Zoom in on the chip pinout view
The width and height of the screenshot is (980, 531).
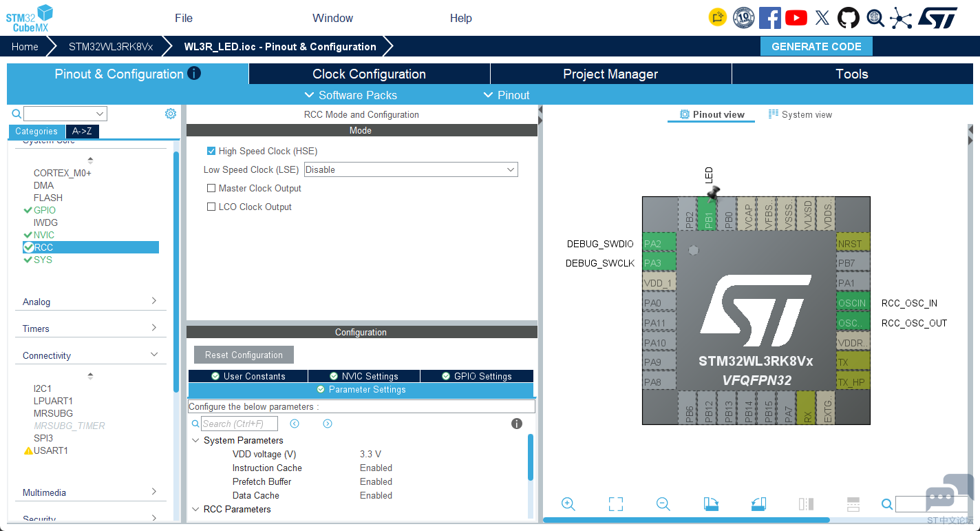(568, 504)
